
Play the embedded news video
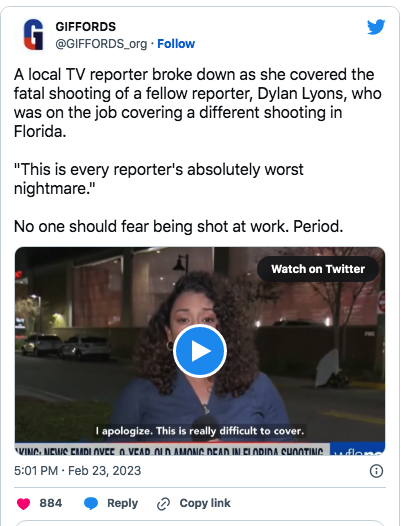coord(200,351)
